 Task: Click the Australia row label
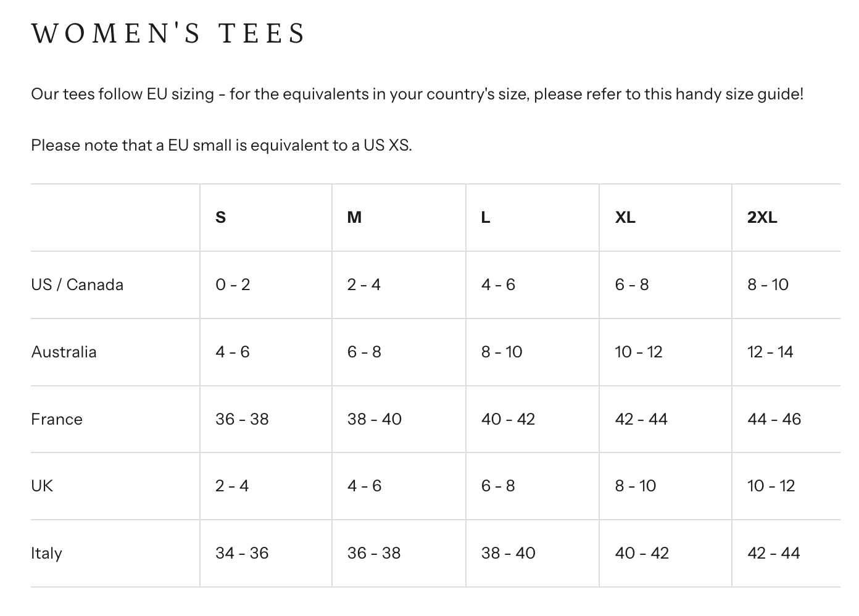64,352
